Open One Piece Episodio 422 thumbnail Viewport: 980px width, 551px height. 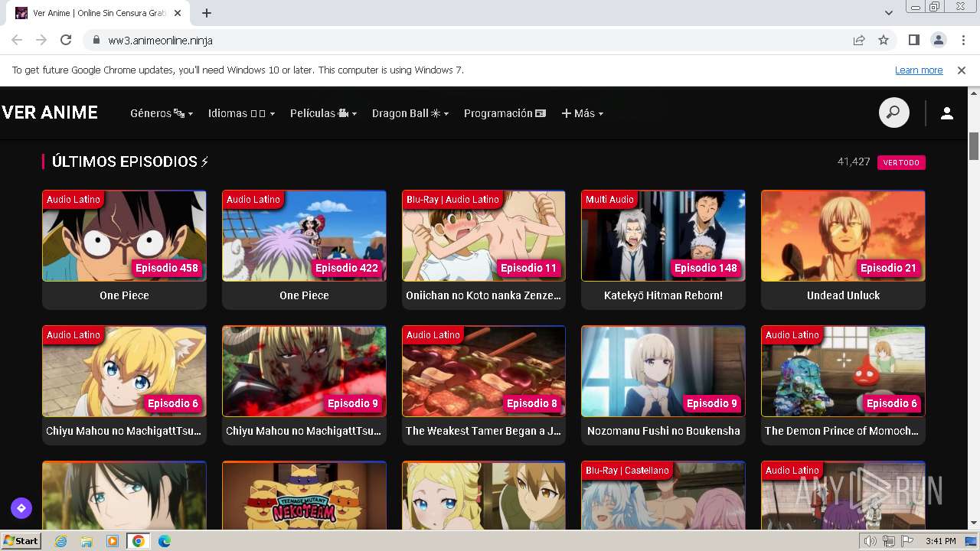[304, 236]
